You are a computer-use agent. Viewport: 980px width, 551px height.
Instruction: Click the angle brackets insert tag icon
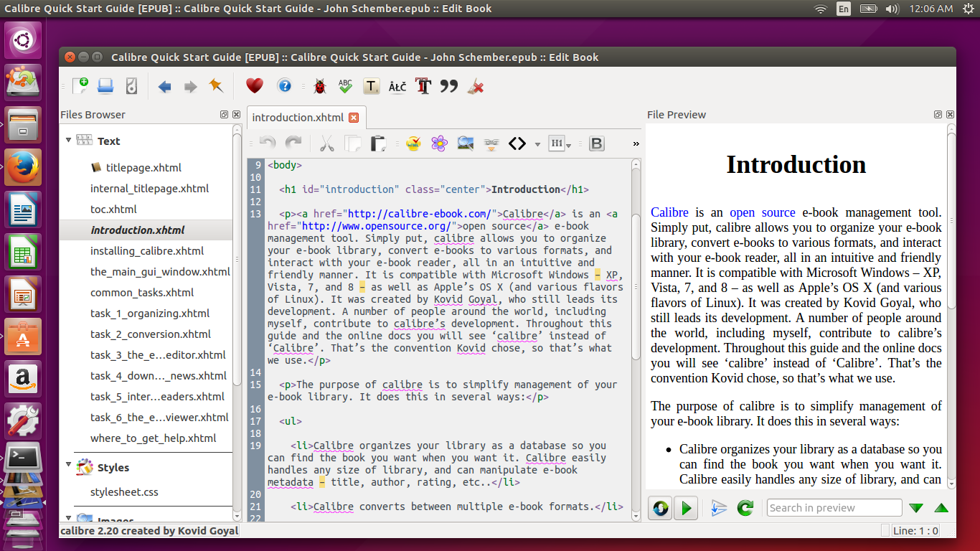point(517,143)
